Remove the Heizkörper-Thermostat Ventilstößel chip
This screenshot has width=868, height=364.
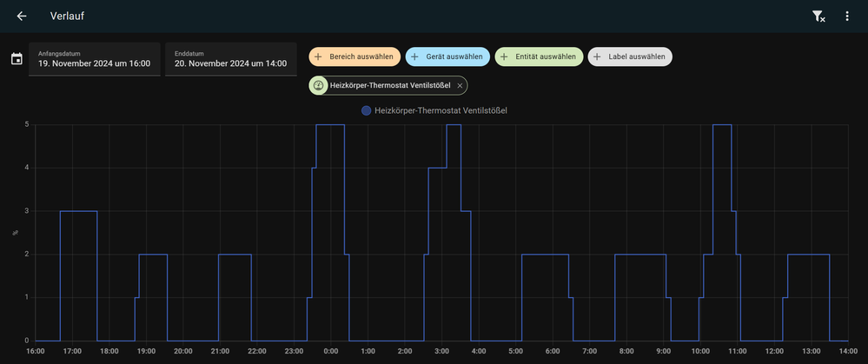(460, 85)
